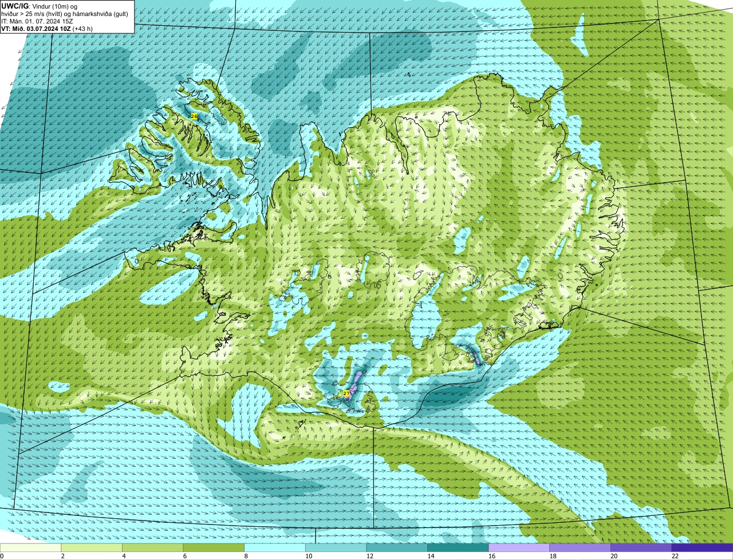Screen dimensions: 733x560
Task: Click the valid time "VT: Mið. 03.07.2024 10Z"
Action: [x=36, y=28]
